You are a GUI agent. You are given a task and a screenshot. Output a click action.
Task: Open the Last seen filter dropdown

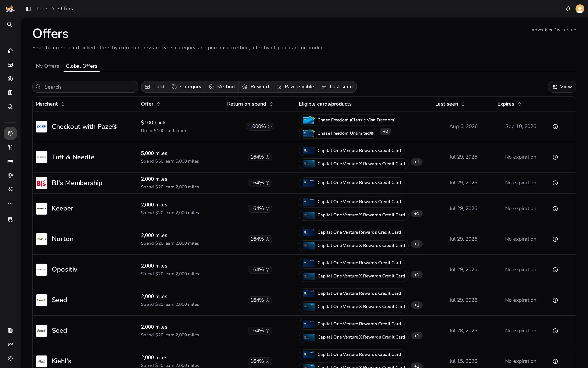(x=337, y=87)
